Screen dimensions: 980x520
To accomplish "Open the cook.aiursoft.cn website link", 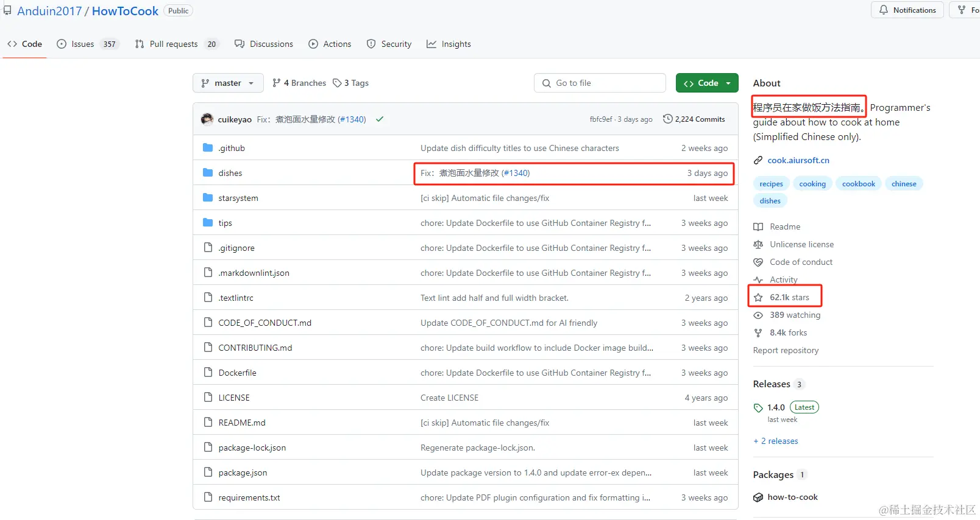I will (798, 160).
